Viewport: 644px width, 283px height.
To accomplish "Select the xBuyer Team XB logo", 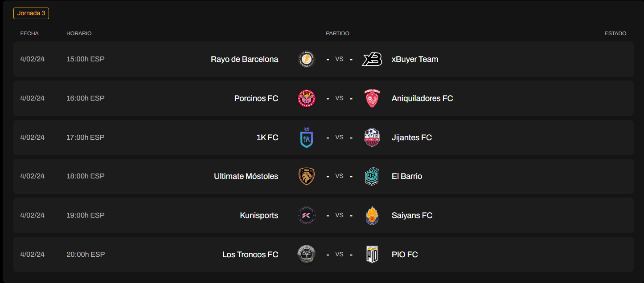I will point(372,59).
